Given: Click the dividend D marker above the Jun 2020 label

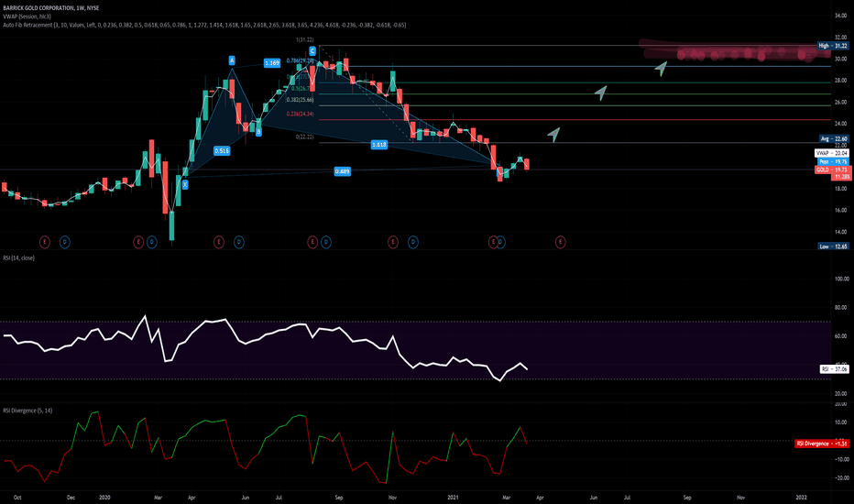Looking at the screenshot, I should pyautogui.click(x=238, y=241).
